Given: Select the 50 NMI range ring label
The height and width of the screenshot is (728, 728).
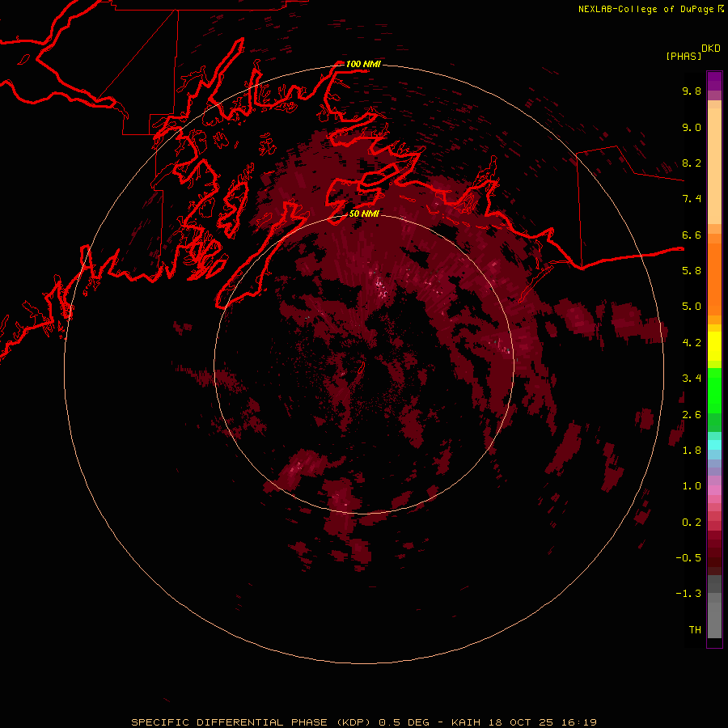Looking at the screenshot, I should click(x=364, y=214).
